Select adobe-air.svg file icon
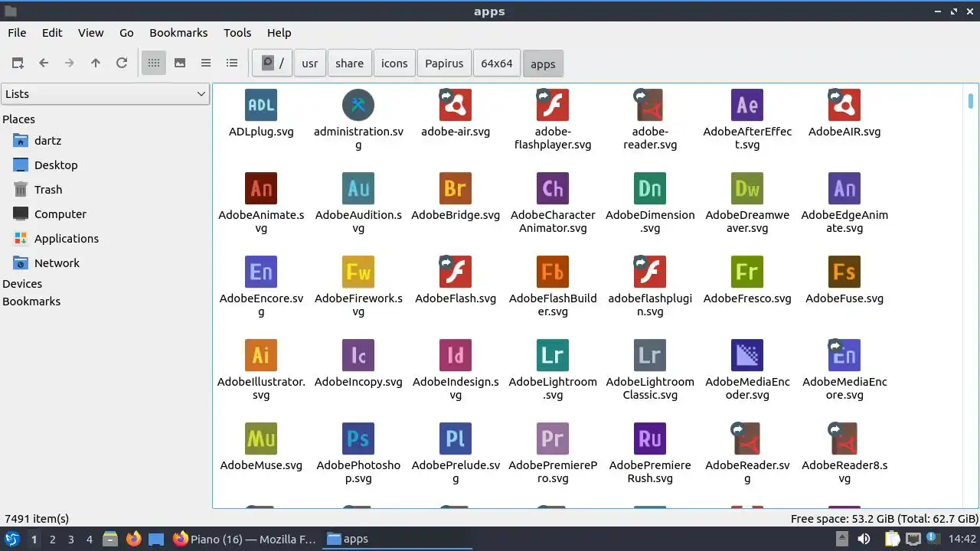The height and width of the screenshot is (551, 980). coord(456,105)
